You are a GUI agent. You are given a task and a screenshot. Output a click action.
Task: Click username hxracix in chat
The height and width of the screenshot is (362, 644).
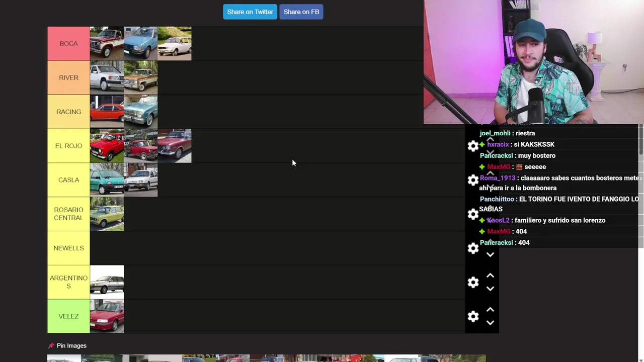click(499, 144)
